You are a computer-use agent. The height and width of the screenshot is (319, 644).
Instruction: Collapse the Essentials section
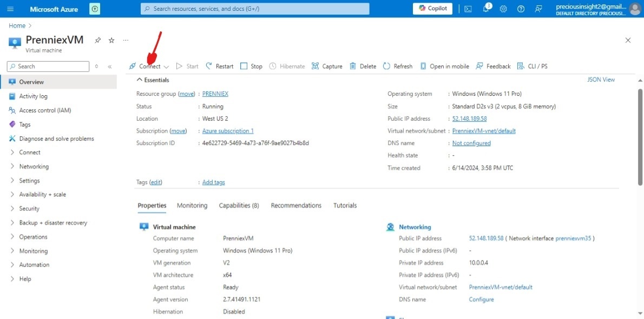[153, 80]
